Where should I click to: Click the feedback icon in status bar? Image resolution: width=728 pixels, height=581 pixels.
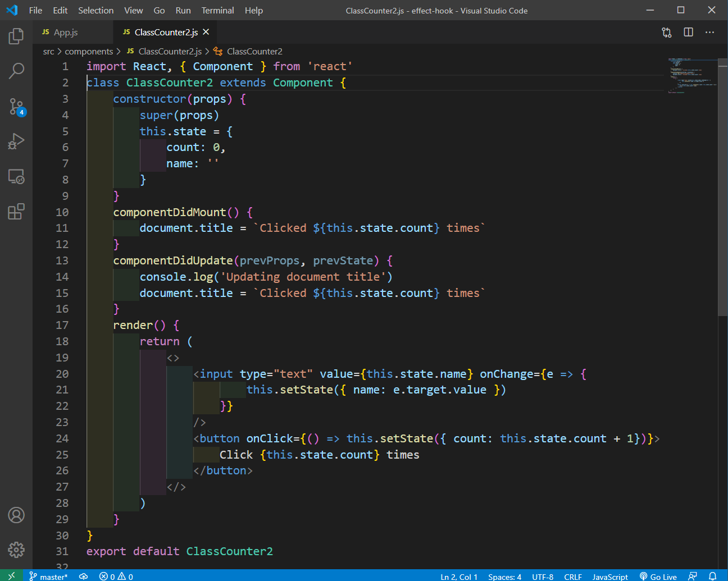tap(693, 577)
